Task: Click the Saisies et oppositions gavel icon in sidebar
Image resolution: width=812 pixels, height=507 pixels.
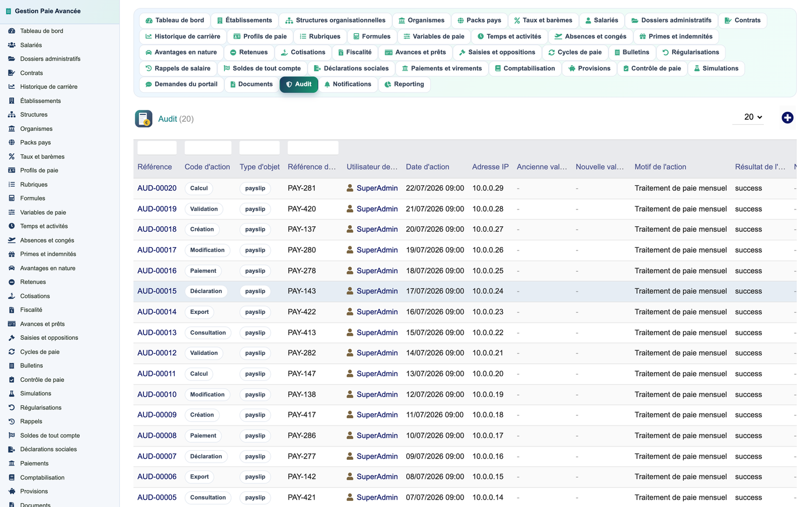Action: pyautogui.click(x=12, y=338)
